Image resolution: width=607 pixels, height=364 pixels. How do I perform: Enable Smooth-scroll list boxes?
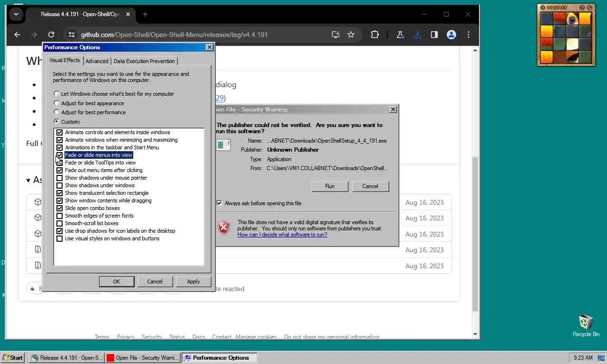pos(60,223)
